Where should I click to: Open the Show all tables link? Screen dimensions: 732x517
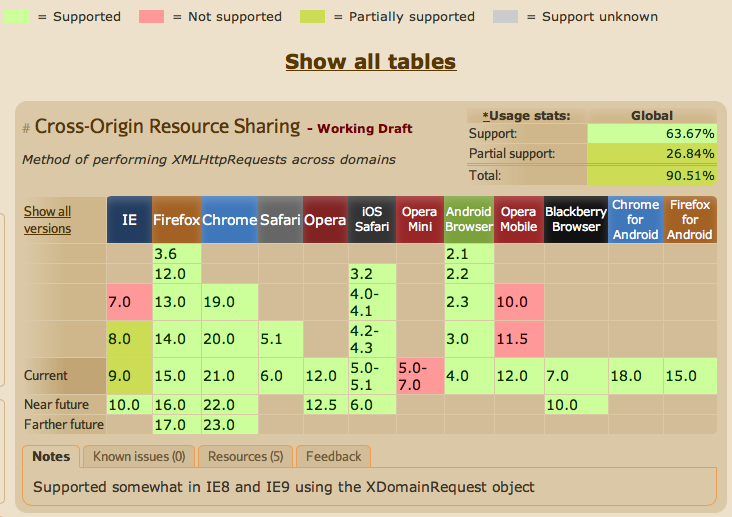click(371, 62)
